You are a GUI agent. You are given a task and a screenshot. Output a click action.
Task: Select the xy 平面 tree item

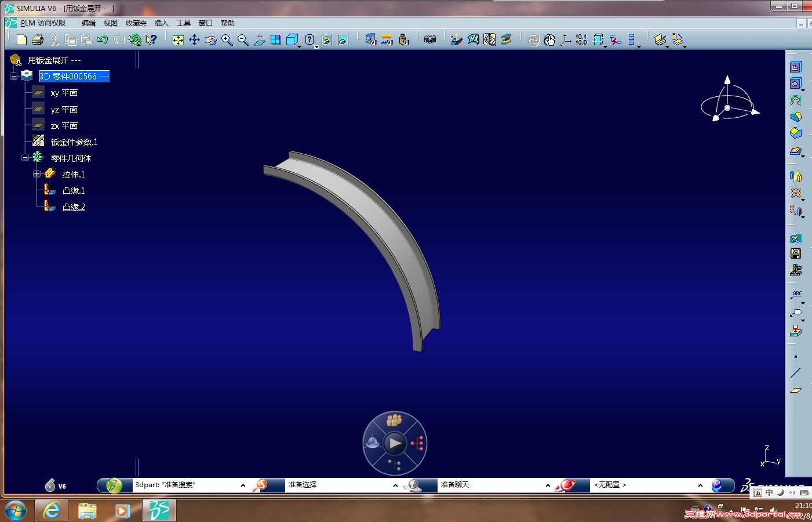pyautogui.click(x=64, y=93)
